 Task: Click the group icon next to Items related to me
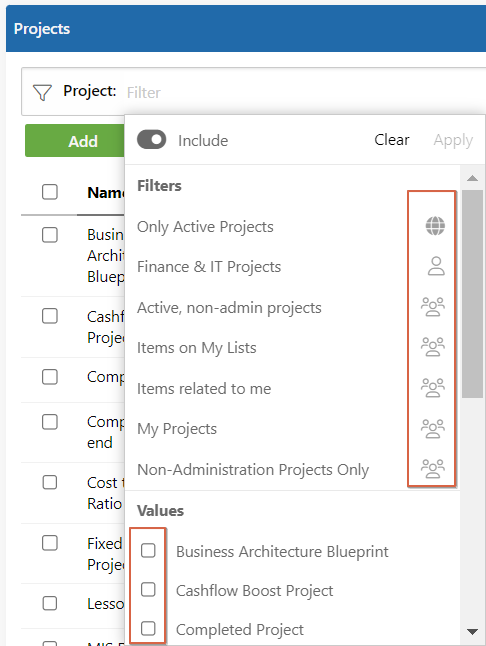[x=432, y=387]
